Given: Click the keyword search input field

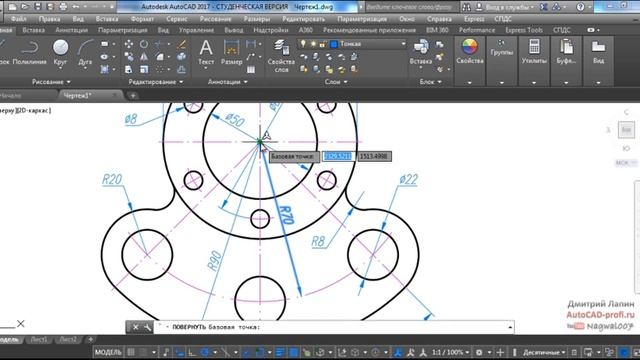Looking at the screenshot, I should click(x=411, y=7).
